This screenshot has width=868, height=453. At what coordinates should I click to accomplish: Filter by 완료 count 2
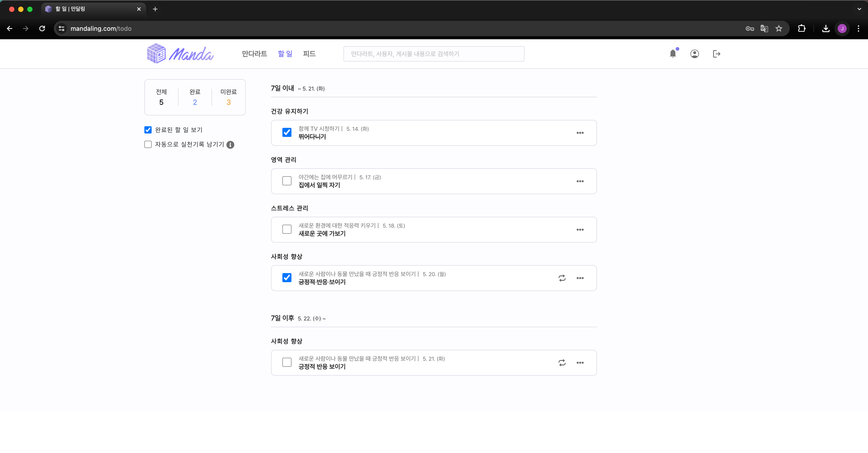(195, 97)
